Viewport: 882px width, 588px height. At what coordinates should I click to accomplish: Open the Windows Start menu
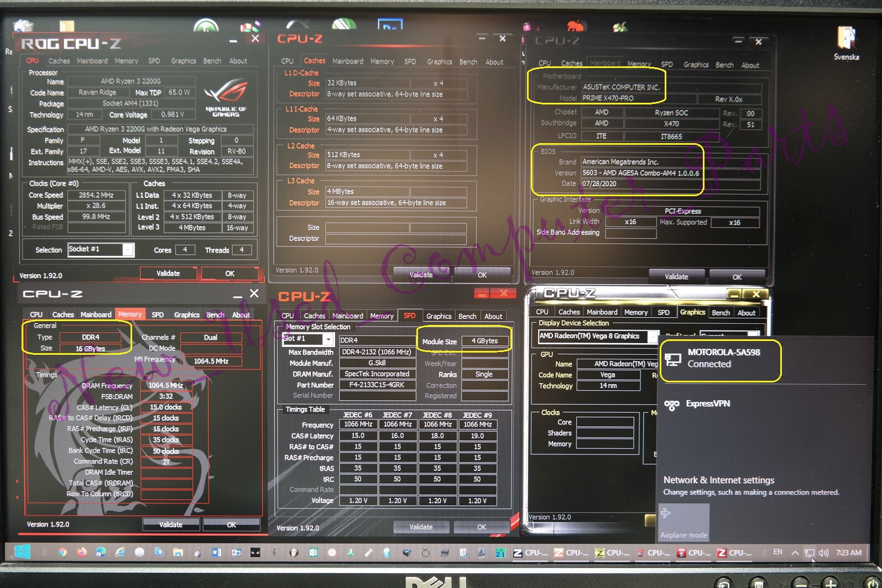22,552
